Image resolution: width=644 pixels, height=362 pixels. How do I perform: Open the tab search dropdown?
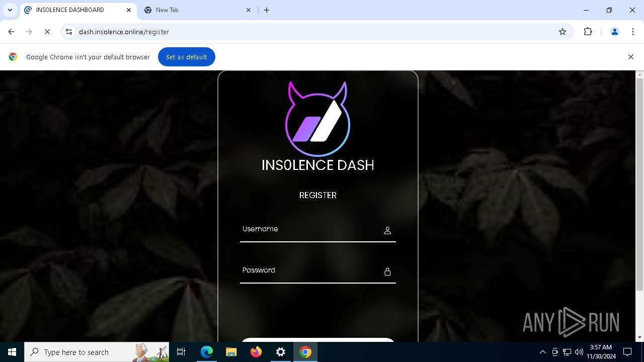tap(10, 10)
